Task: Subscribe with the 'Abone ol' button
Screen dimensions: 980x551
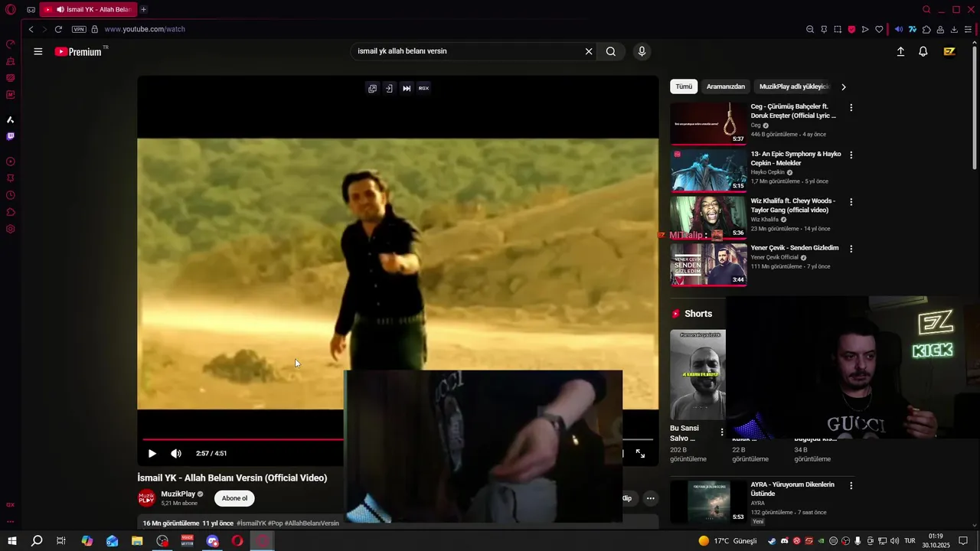Action: tap(234, 498)
